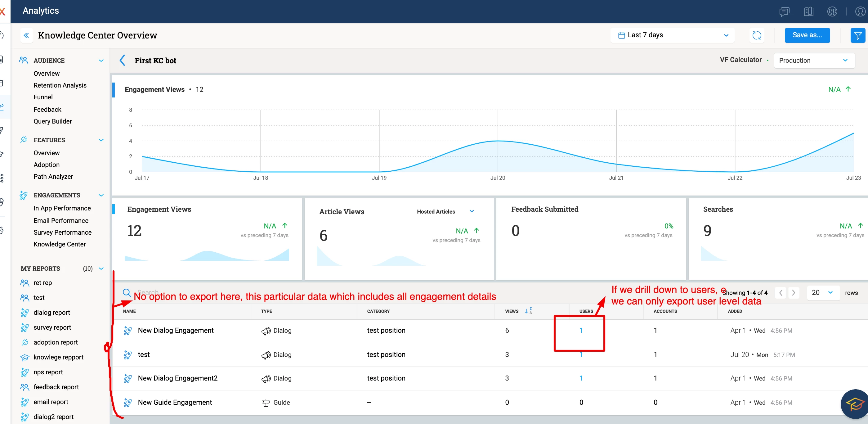Screen dimensions: 868x424
Task: Open the filter funnel button
Action: coord(857,35)
